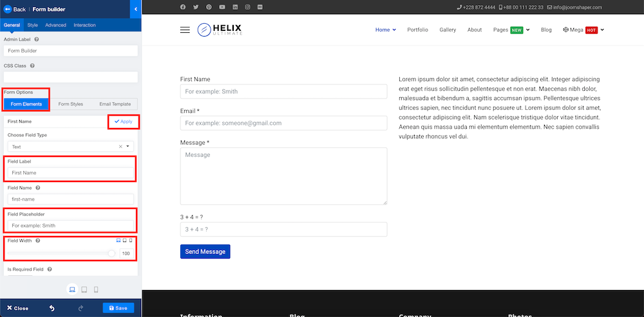Open the Twitter social icon
This screenshot has height=317, width=644.
coord(196,7)
